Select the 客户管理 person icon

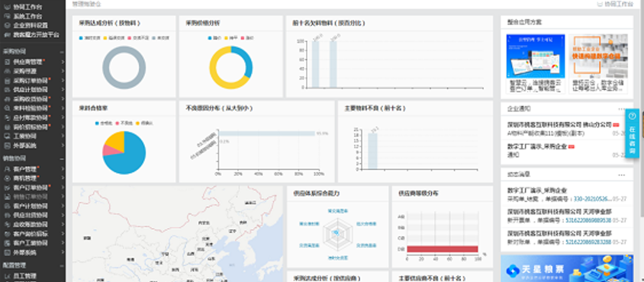(7, 168)
